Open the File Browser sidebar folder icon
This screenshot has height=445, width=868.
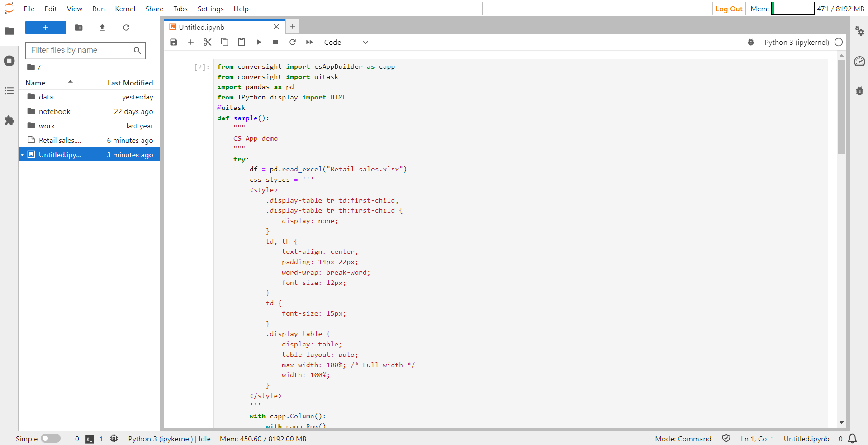pos(9,31)
